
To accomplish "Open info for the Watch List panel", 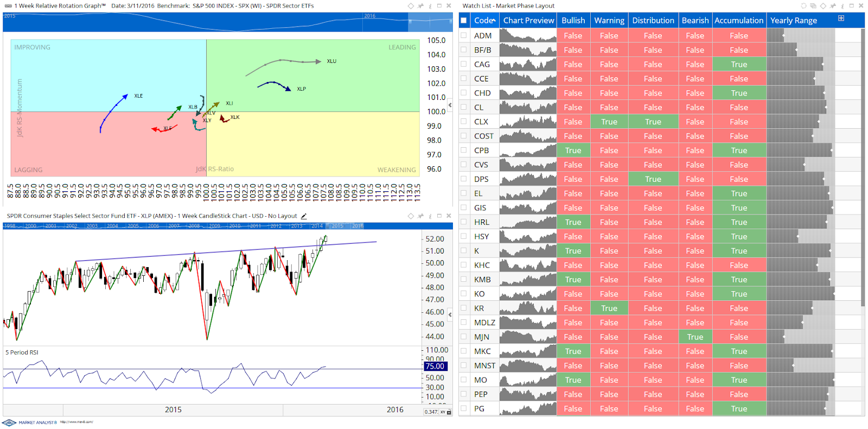I will click(x=842, y=5).
